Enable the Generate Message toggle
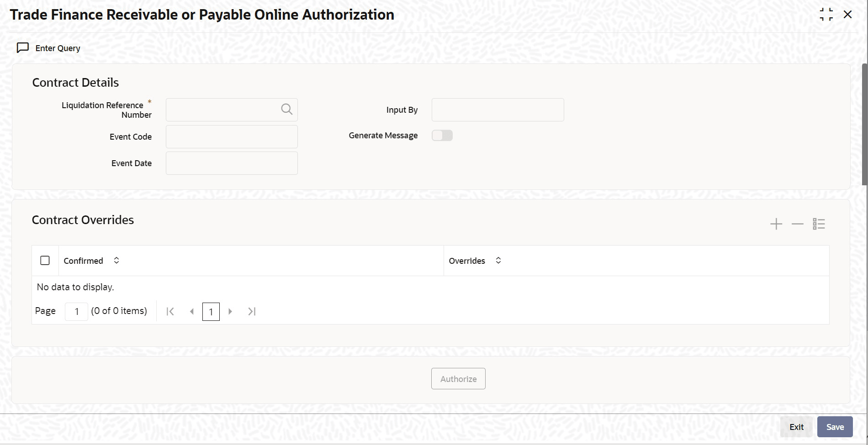Image resolution: width=868 pixels, height=445 pixels. [x=442, y=135]
